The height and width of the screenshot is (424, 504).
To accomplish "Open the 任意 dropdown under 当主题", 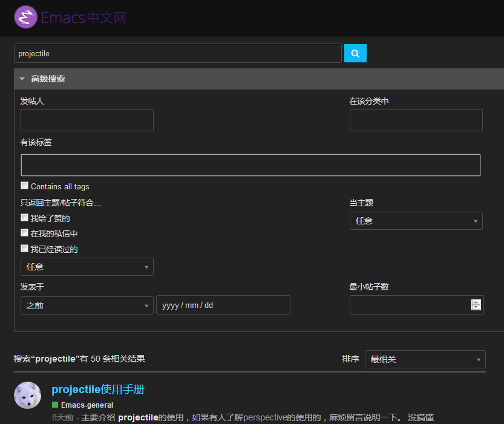I will click(x=416, y=221).
